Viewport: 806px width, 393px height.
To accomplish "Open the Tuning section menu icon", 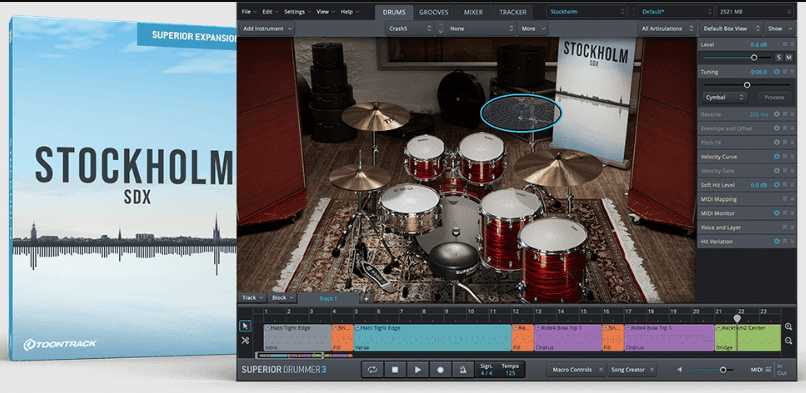I will pos(785,72).
